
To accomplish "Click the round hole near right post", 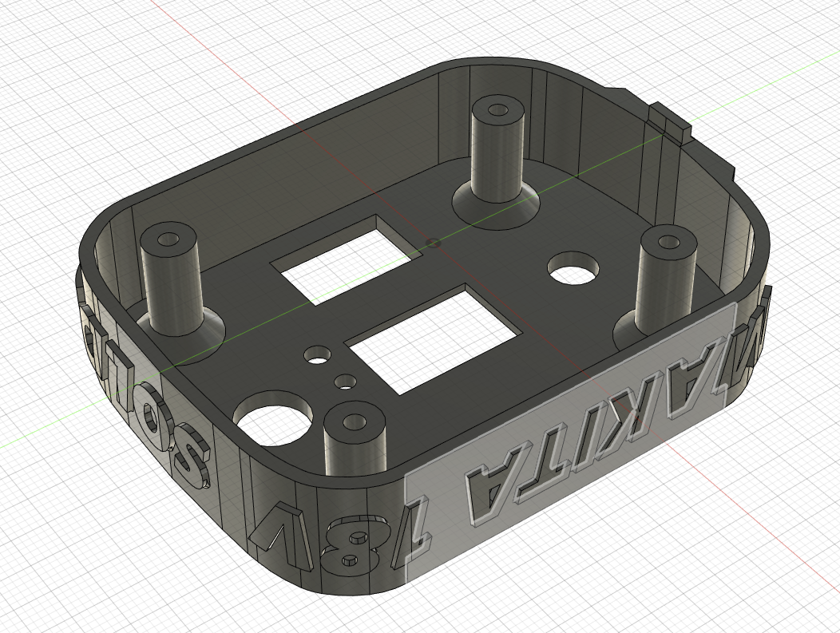I will pyautogui.click(x=574, y=268).
